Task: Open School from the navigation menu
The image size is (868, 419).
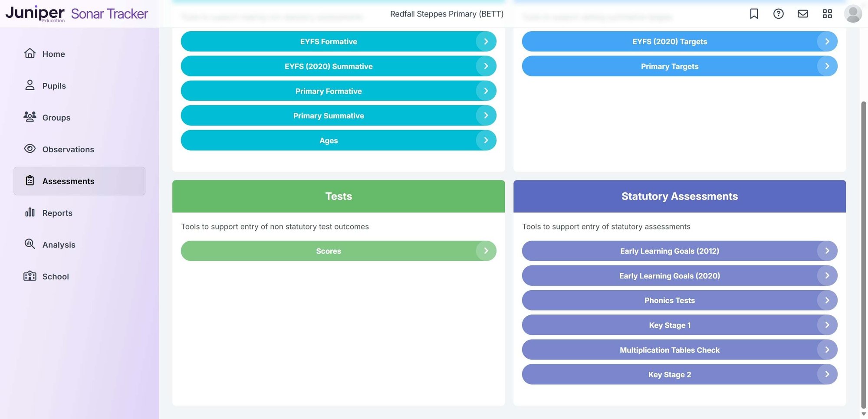Action: click(x=56, y=276)
